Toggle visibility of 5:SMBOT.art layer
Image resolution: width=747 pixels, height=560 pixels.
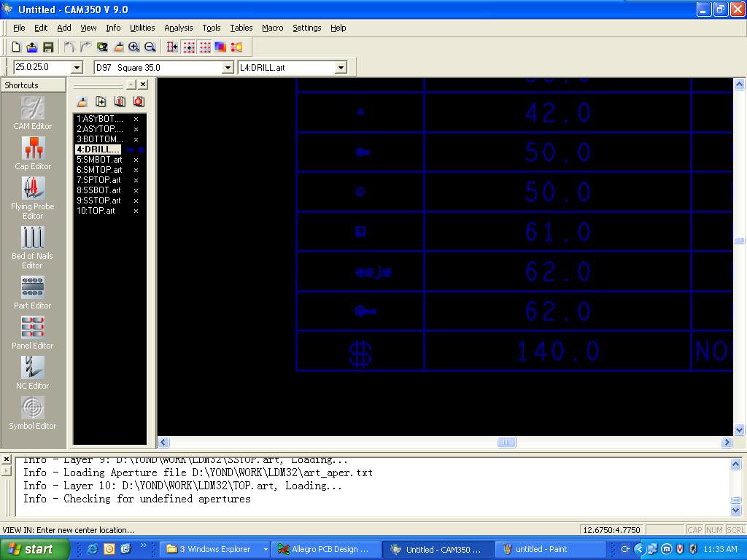(x=136, y=160)
